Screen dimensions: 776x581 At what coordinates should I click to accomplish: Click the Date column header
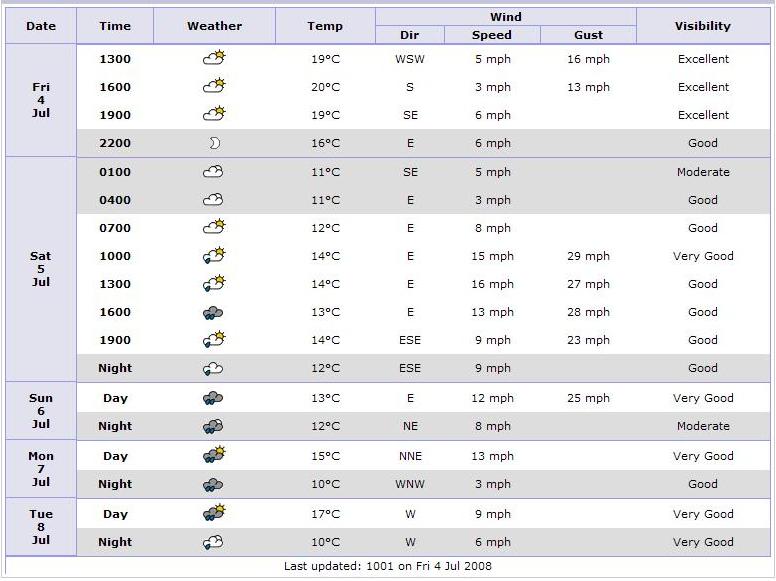pyautogui.click(x=41, y=26)
